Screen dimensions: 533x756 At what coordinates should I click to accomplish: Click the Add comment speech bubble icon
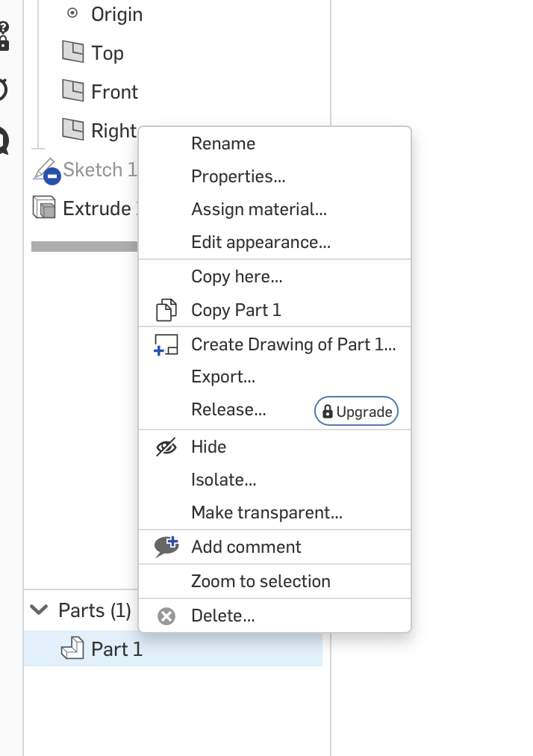(165, 546)
